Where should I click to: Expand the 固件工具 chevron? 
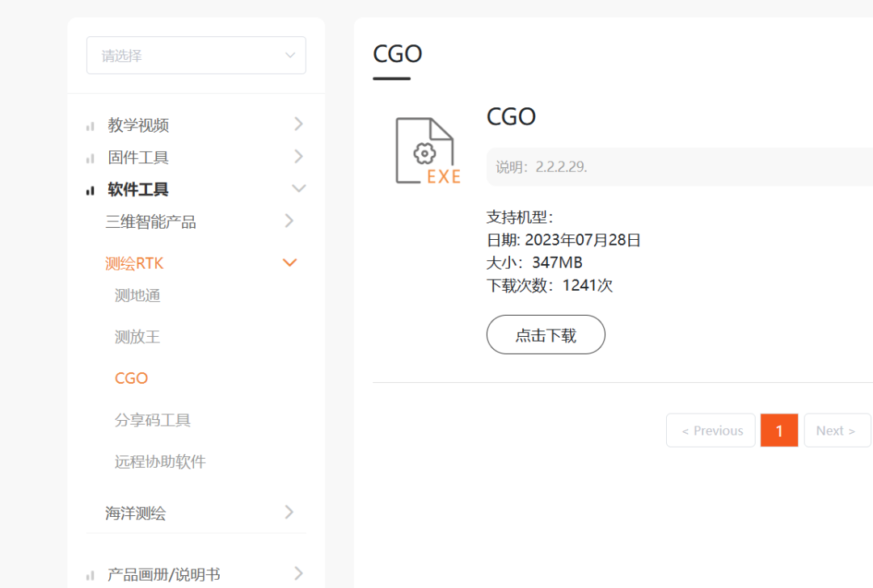coord(298,157)
